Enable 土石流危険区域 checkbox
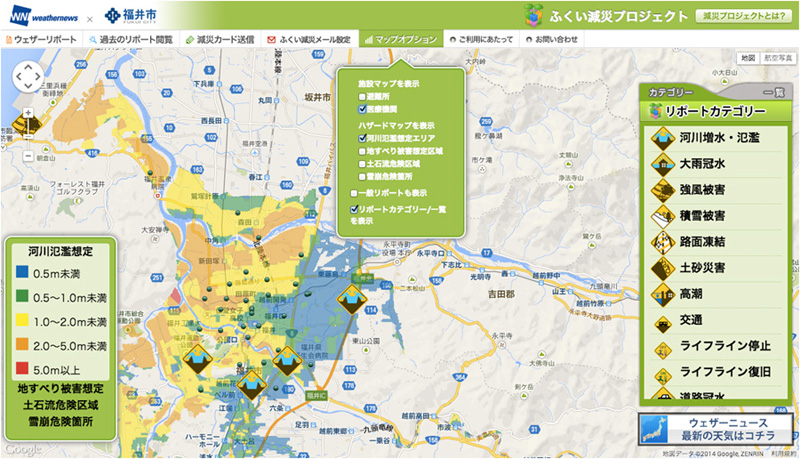The height and width of the screenshot is (459, 800). pyautogui.click(x=362, y=164)
